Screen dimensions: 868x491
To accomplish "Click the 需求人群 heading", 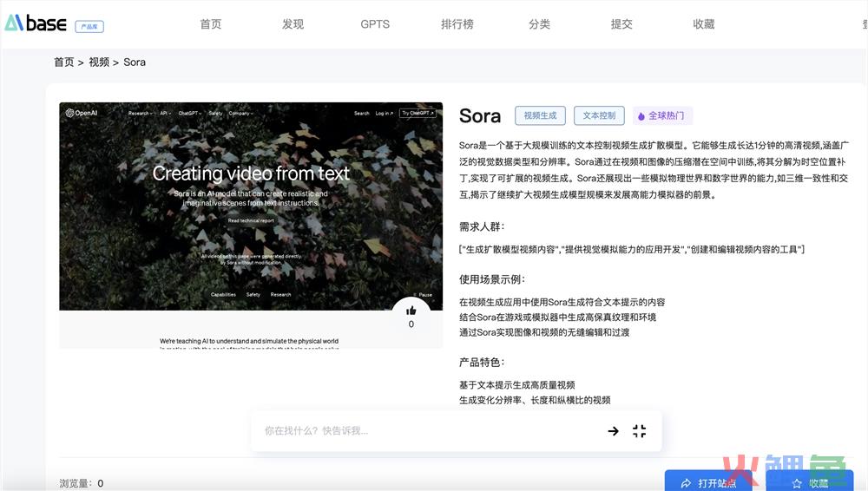I will point(482,226).
